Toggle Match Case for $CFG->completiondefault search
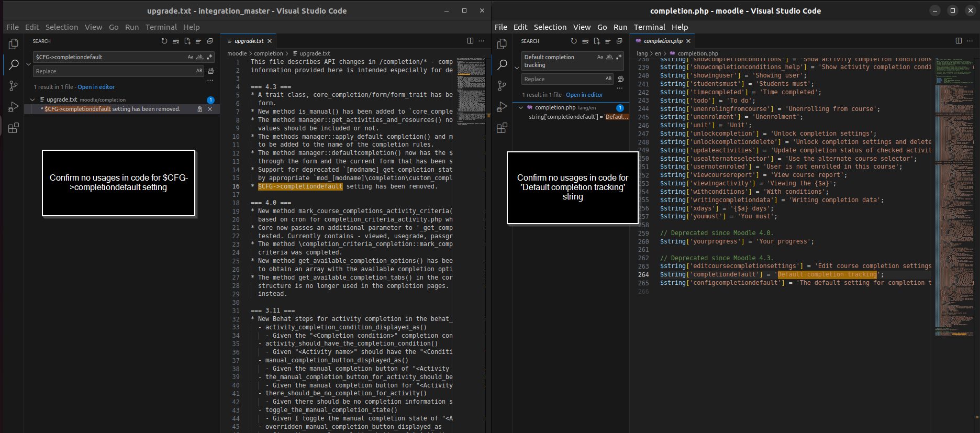 [x=191, y=57]
